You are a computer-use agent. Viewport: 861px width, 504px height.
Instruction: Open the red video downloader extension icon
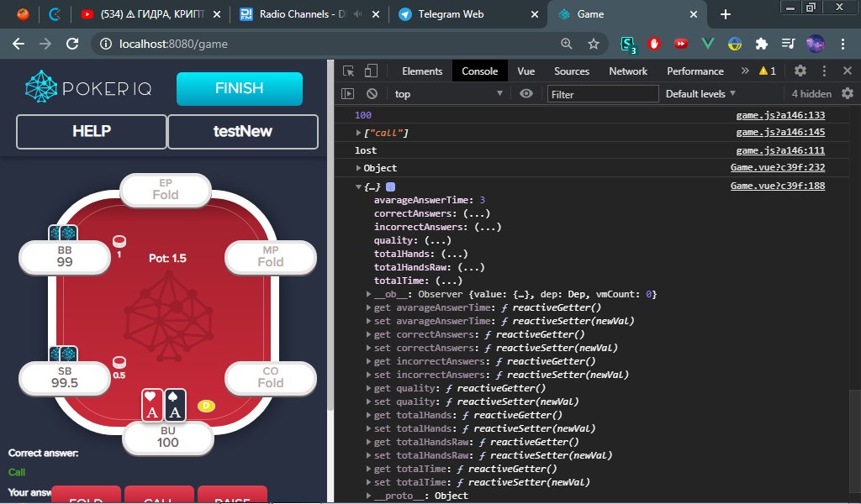coord(681,44)
